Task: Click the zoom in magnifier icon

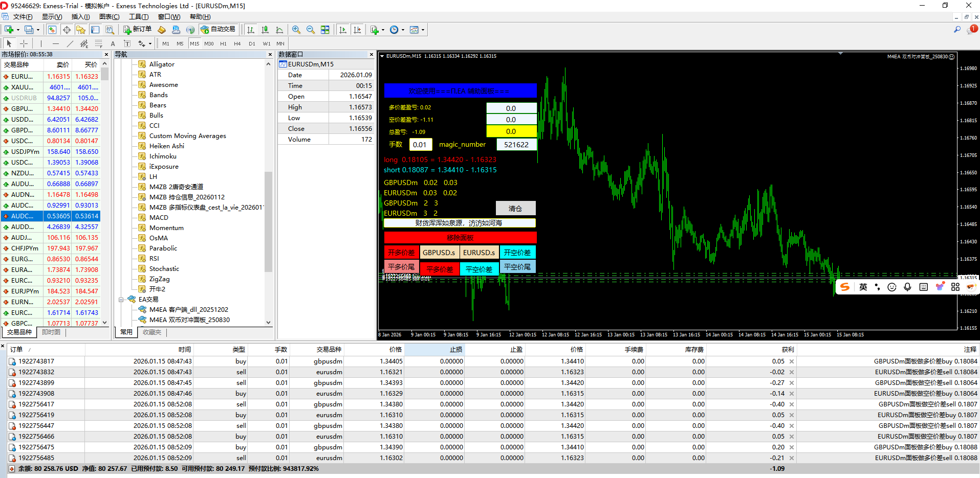Action: 296,30
